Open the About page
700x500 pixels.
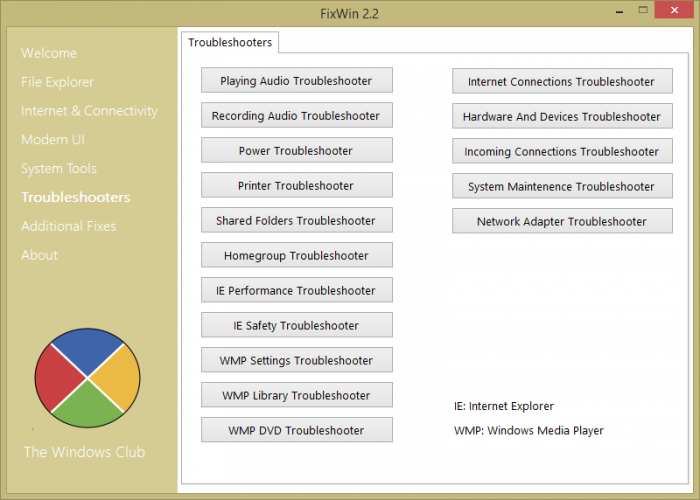click(x=39, y=255)
